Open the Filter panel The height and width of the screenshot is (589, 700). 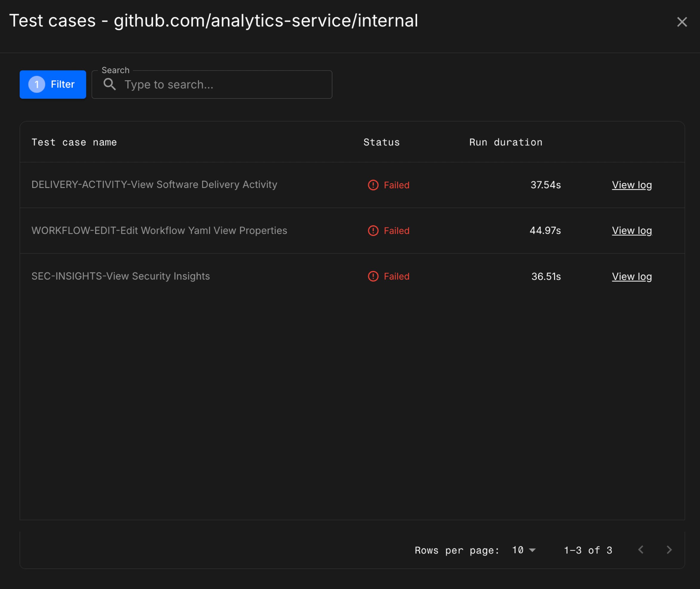tap(53, 84)
